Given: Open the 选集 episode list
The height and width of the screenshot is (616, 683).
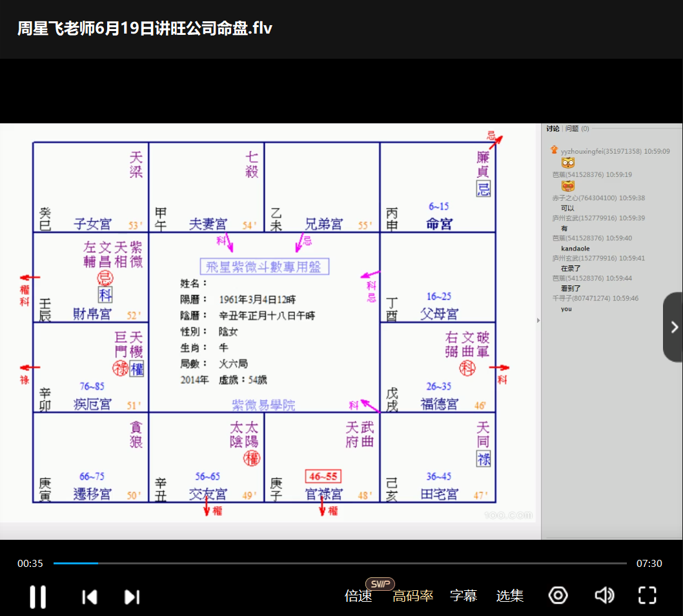Looking at the screenshot, I should (509, 596).
